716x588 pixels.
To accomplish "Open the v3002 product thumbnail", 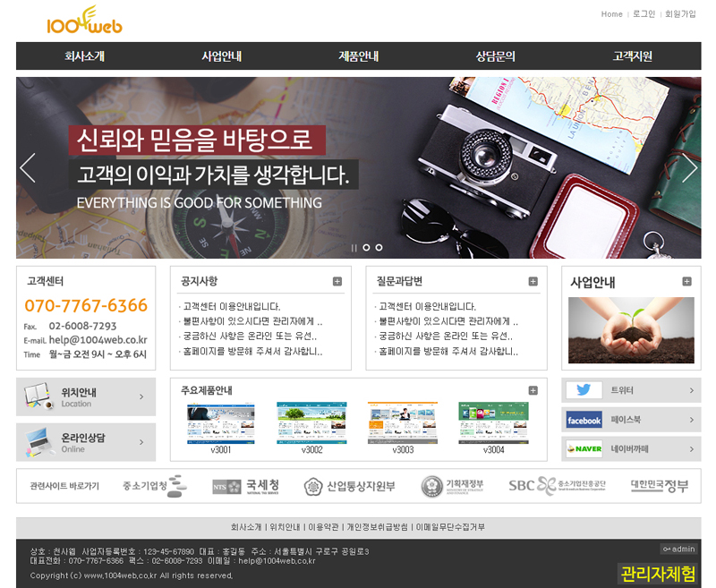I will coord(311,423).
